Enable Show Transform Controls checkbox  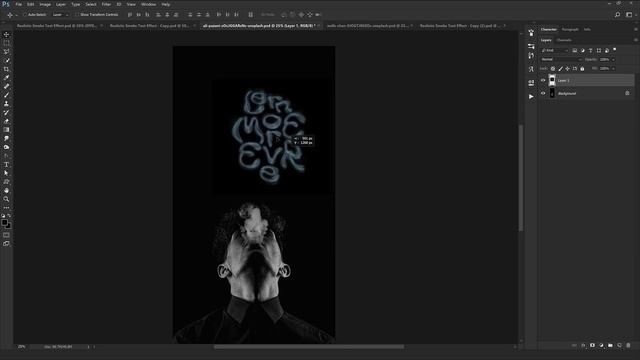pyautogui.click(x=77, y=15)
